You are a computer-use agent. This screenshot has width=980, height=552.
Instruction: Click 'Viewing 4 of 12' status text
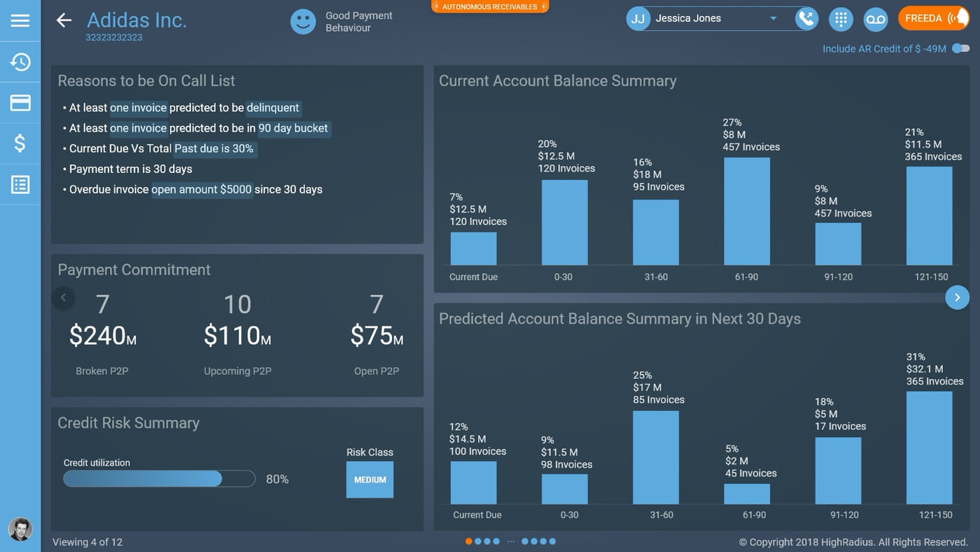[x=87, y=542]
